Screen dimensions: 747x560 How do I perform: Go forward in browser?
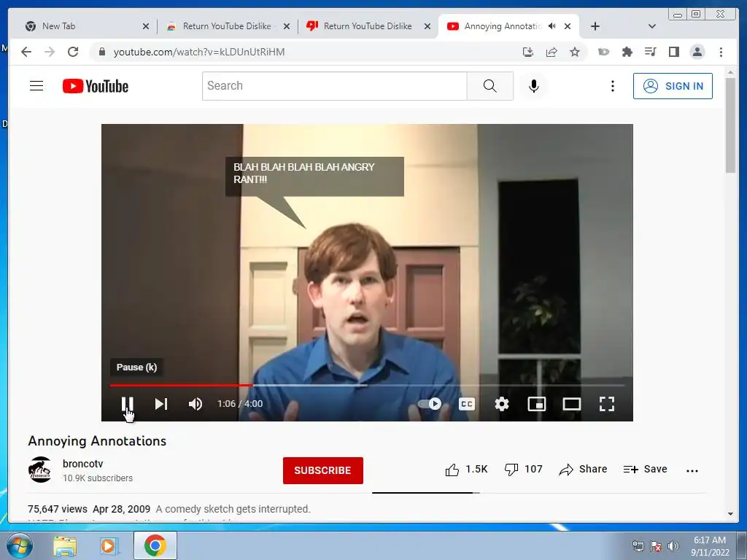pos(50,52)
